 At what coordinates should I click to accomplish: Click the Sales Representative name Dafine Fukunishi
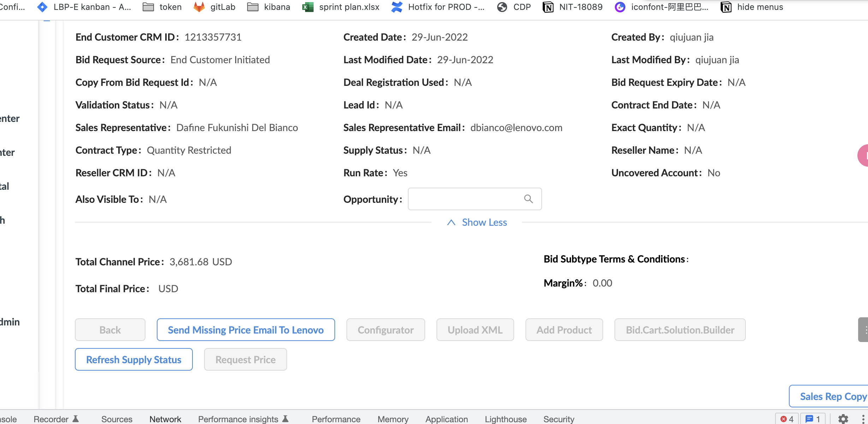pos(237,128)
